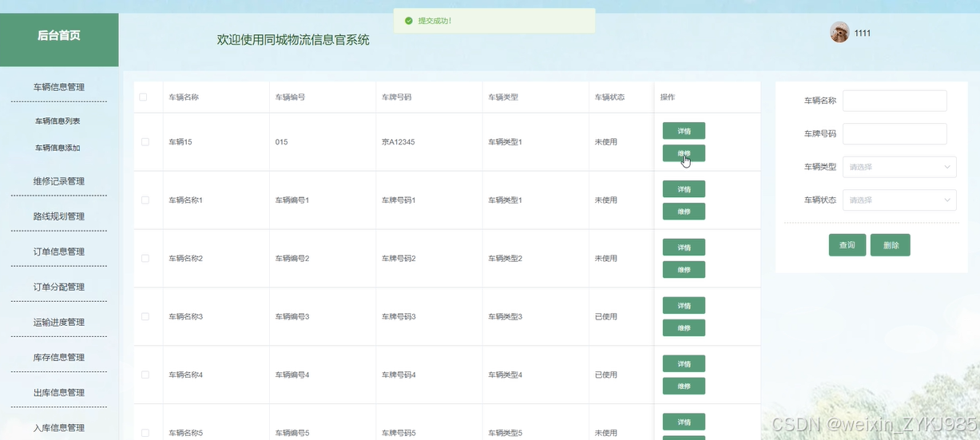Open the 车辆状态 filter dropdown
The width and height of the screenshot is (980, 440).
[899, 200]
